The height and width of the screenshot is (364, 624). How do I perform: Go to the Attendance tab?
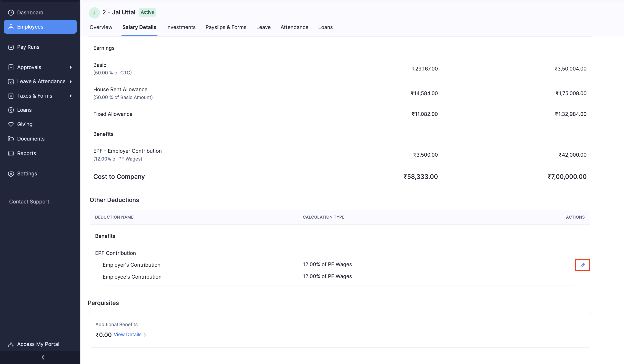[x=294, y=27]
